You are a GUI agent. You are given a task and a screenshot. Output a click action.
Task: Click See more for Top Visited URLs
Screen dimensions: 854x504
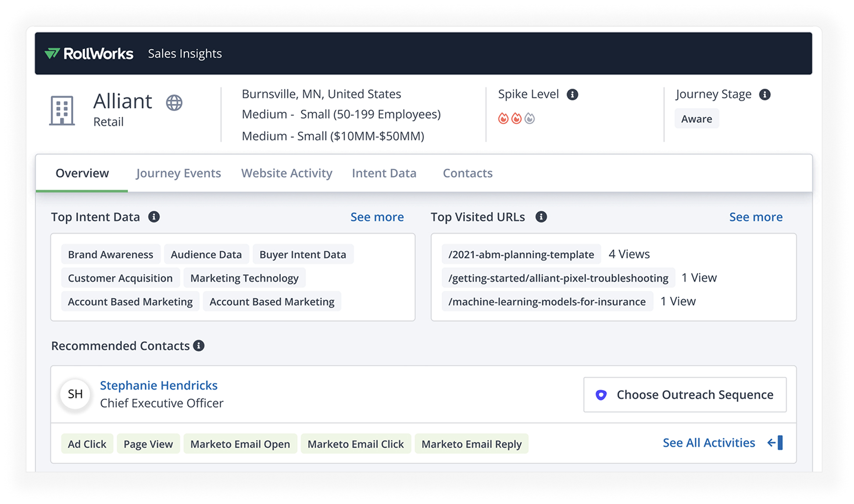756,217
